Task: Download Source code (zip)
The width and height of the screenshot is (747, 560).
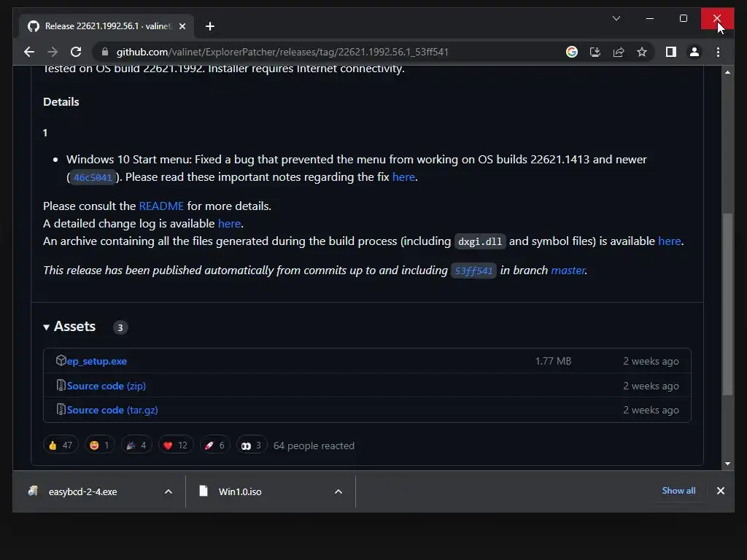Action: pyautogui.click(x=107, y=386)
